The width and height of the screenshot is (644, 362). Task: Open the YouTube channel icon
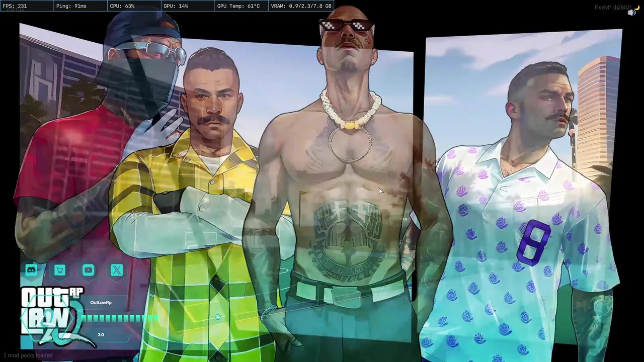click(x=88, y=270)
